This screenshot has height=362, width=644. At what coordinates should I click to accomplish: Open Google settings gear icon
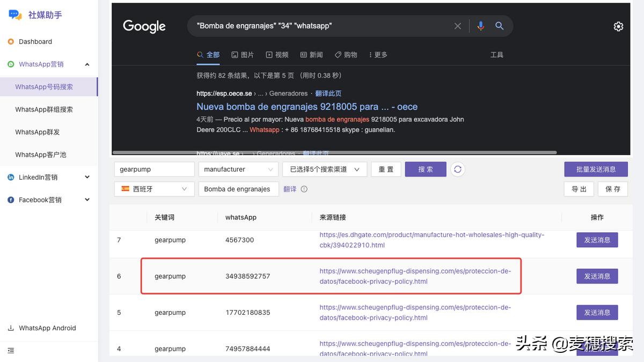click(x=618, y=26)
